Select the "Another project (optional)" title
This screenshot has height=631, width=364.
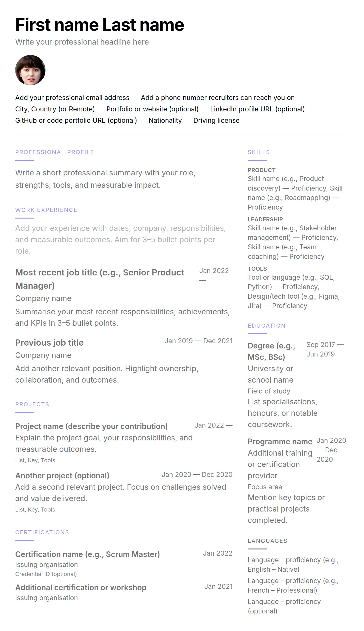tap(62, 476)
